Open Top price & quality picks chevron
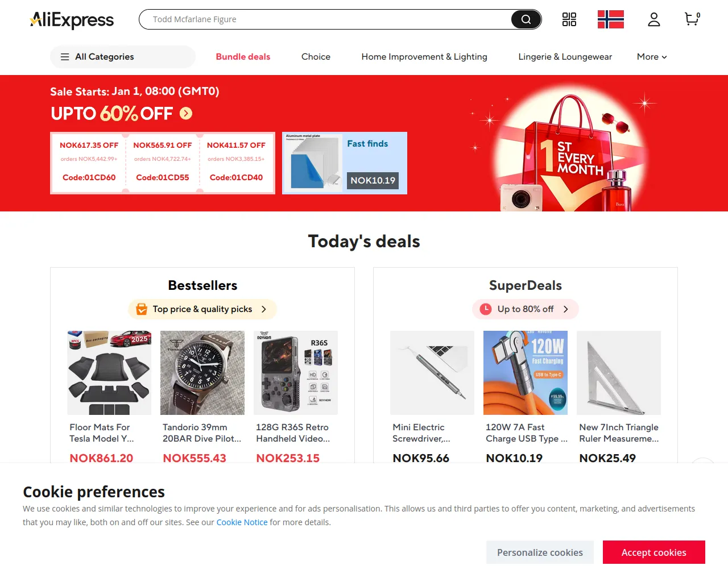The height and width of the screenshot is (582, 728). pos(263,309)
